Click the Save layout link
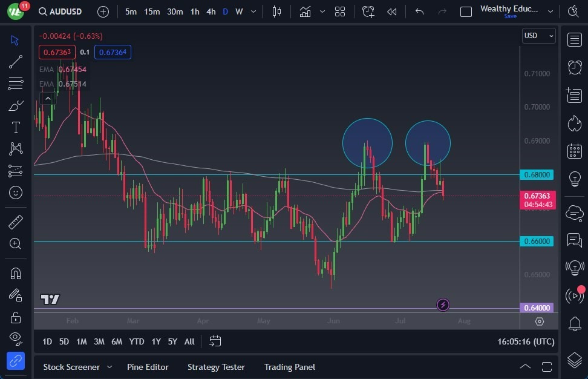Viewport: 588px width, 379px height. coord(510,16)
